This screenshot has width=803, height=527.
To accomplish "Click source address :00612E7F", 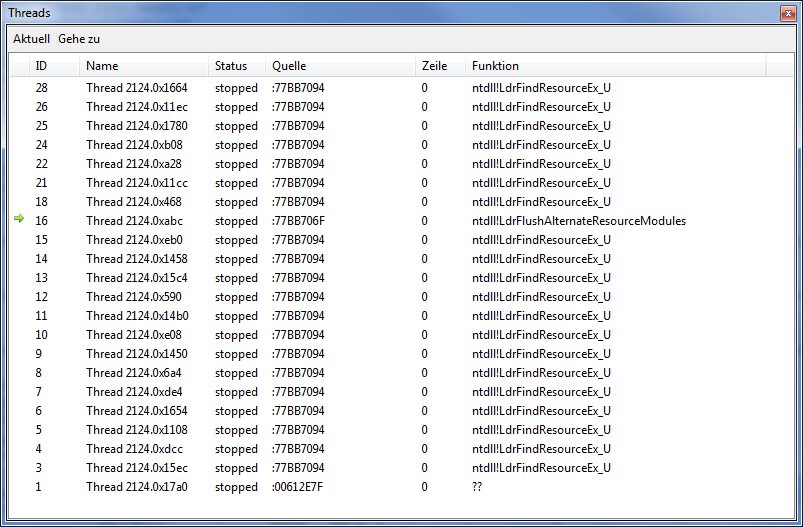I will coord(297,487).
